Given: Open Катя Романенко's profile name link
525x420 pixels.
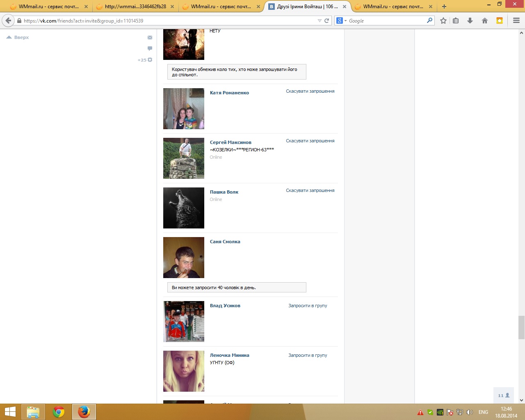Looking at the screenshot, I should 229,93.
